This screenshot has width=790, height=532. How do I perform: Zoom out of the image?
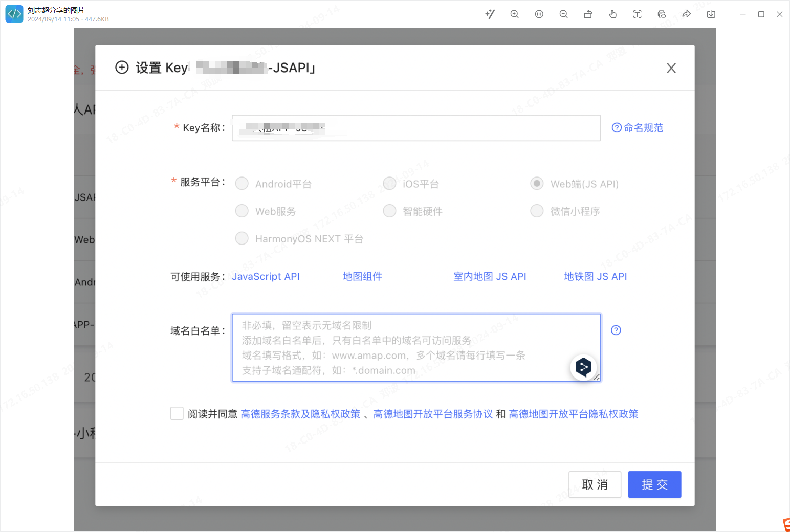[x=563, y=14]
